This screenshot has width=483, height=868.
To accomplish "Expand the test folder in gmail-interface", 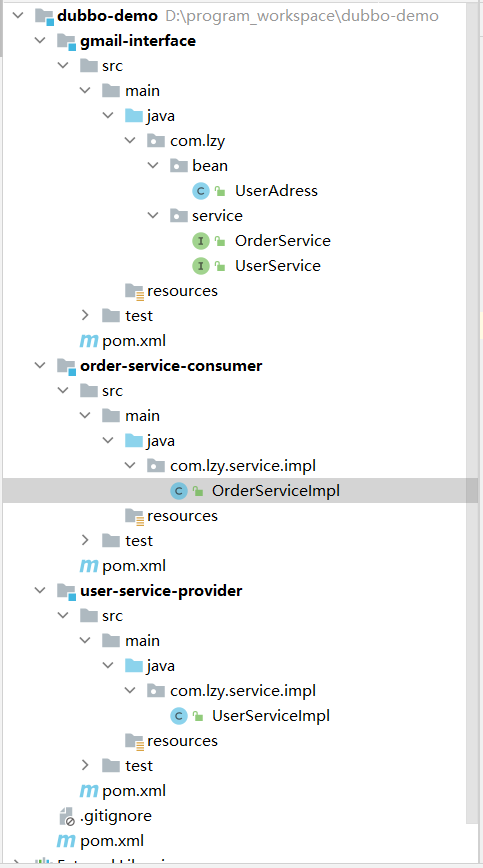I will pos(85,316).
